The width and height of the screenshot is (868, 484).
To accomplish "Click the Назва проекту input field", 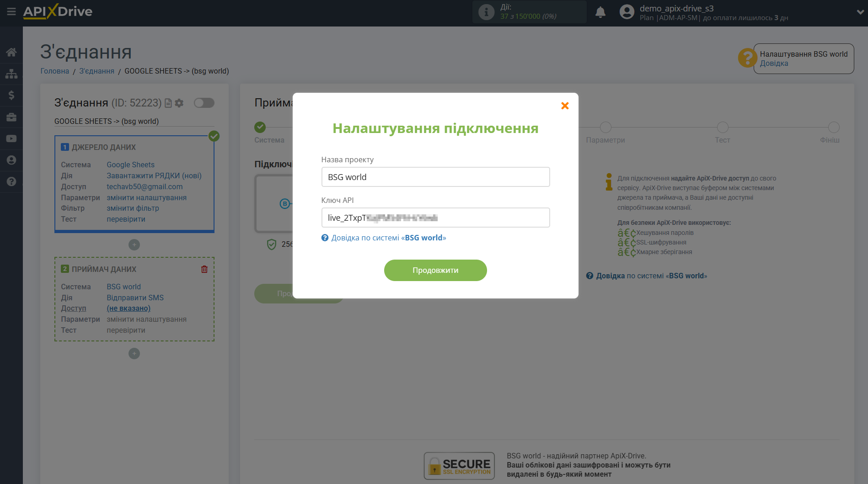I will click(435, 177).
